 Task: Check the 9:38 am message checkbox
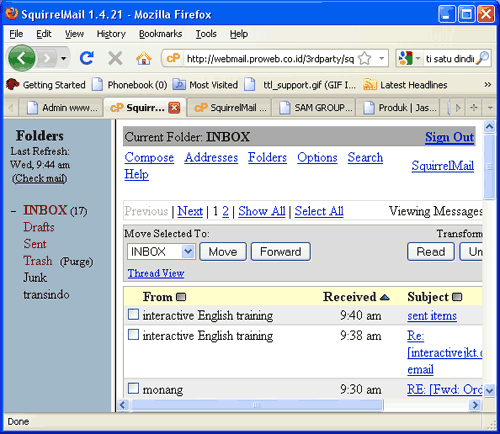tap(133, 335)
